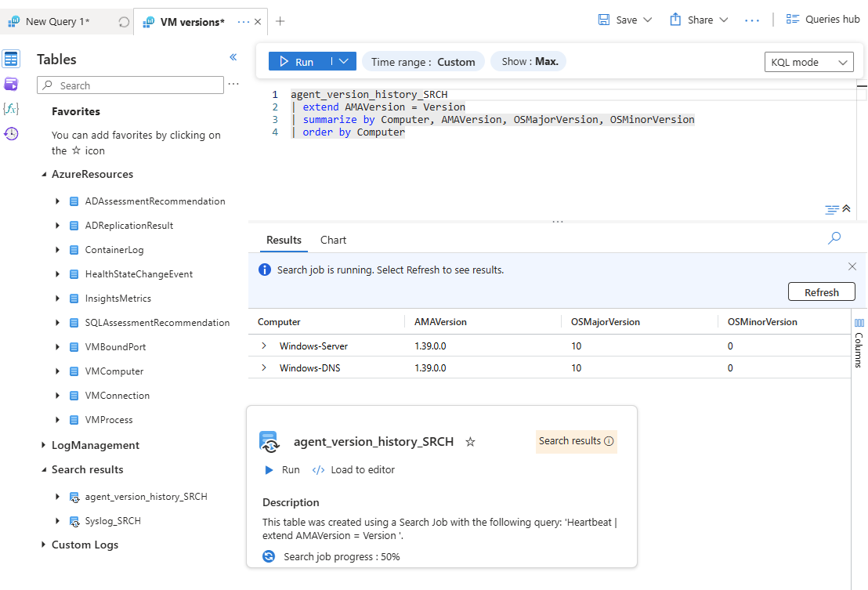Click the info icon in banner
This screenshot has width=868, height=590.
[265, 270]
